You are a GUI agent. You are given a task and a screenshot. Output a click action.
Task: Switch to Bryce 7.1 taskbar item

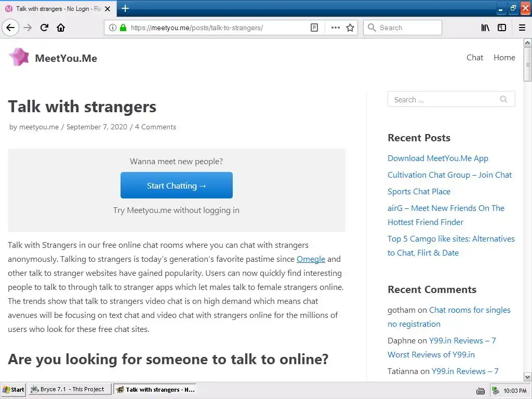coord(69,390)
